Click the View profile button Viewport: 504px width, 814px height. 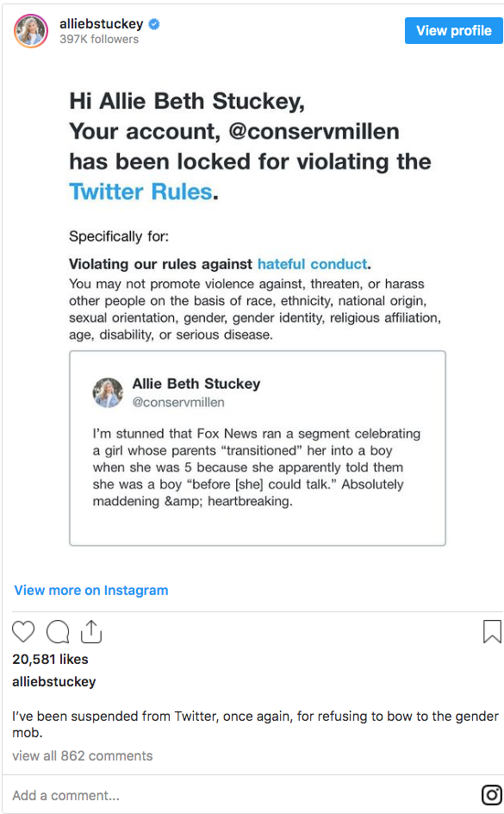click(454, 31)
